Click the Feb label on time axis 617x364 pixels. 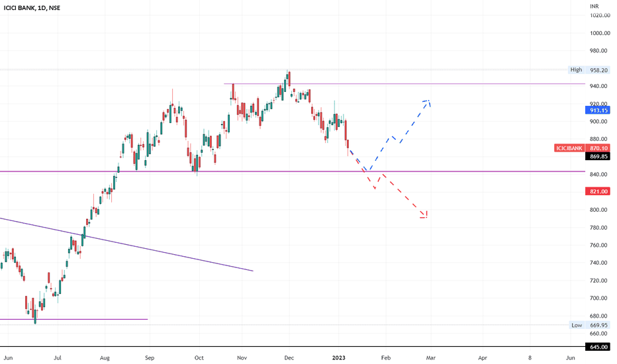point(386,358)
